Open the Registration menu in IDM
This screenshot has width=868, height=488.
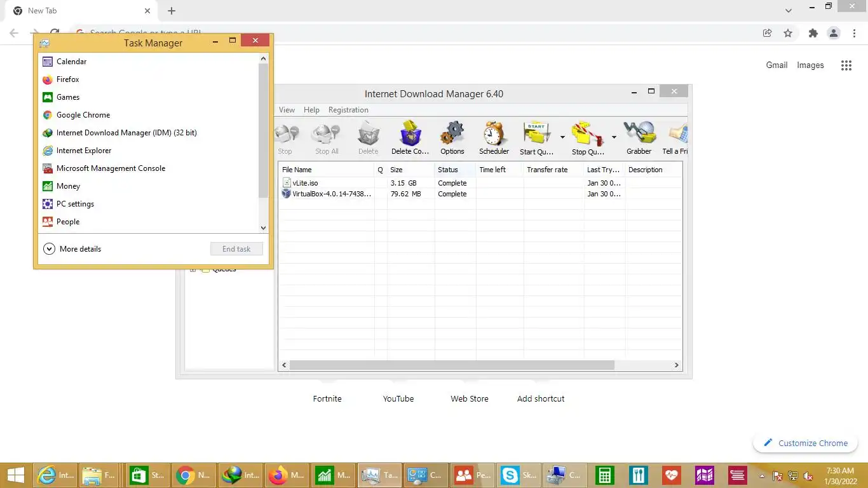(x=348, y=110)
